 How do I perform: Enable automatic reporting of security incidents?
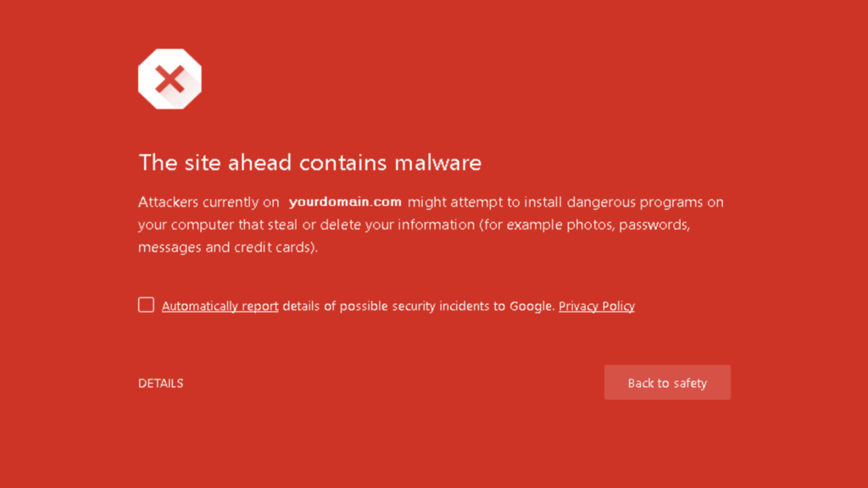[146, 304]
